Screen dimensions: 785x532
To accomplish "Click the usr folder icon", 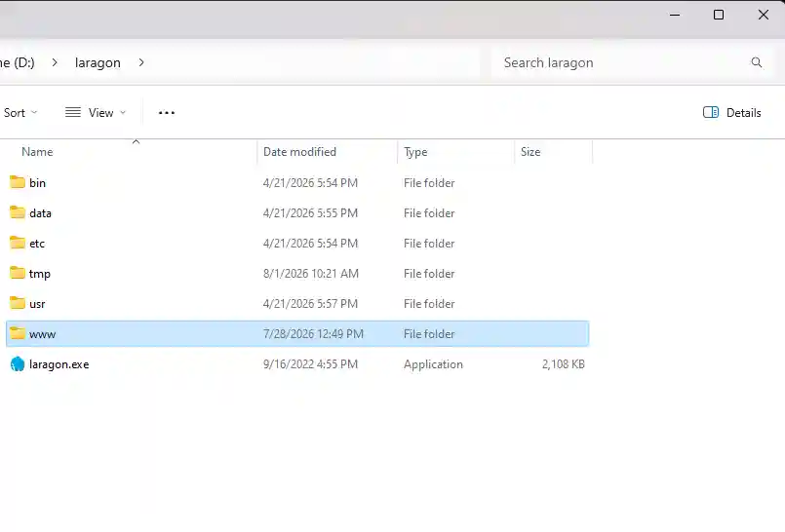I will (17, 303).
